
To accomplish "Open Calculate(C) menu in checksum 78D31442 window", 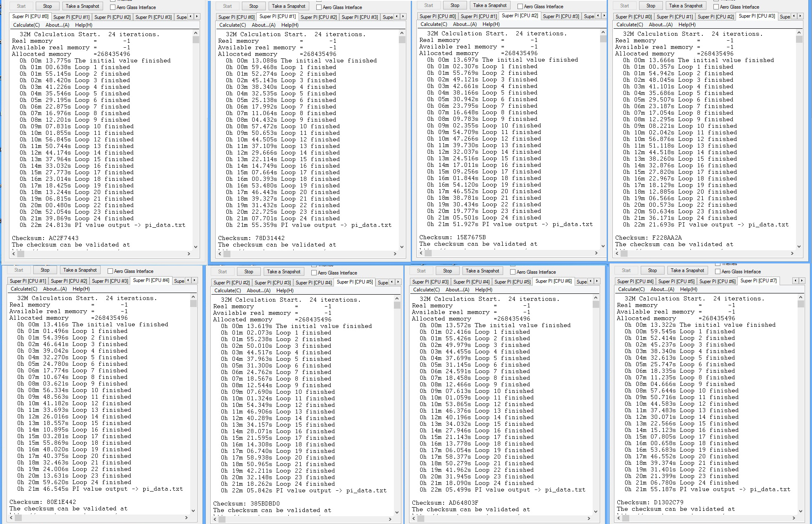I will click(x=232, y=25).
